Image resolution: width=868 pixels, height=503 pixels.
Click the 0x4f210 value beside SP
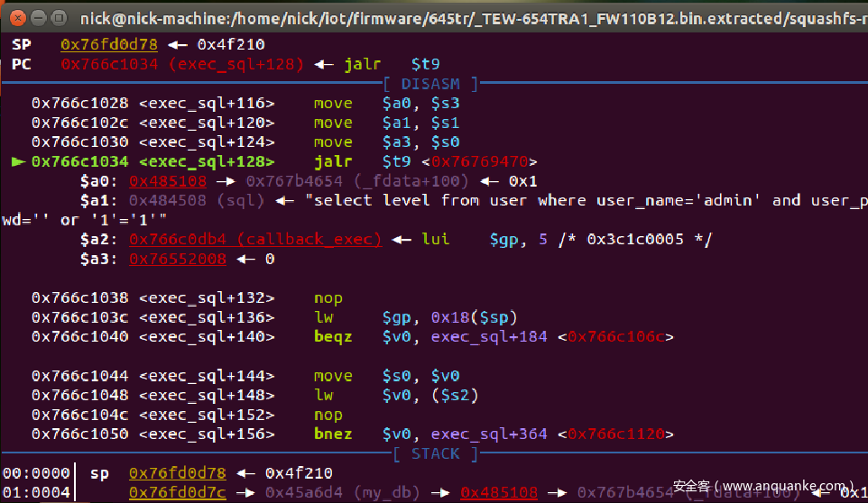click(231, 44)
